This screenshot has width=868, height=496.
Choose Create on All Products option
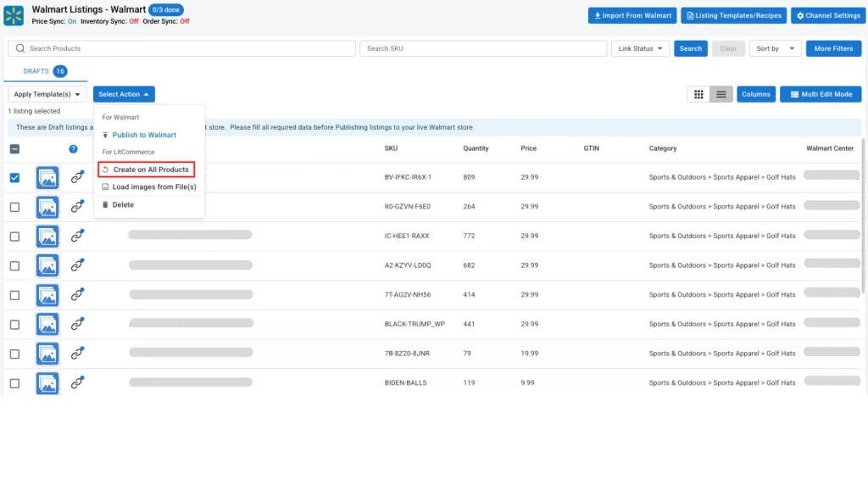(x=146, y=170)
